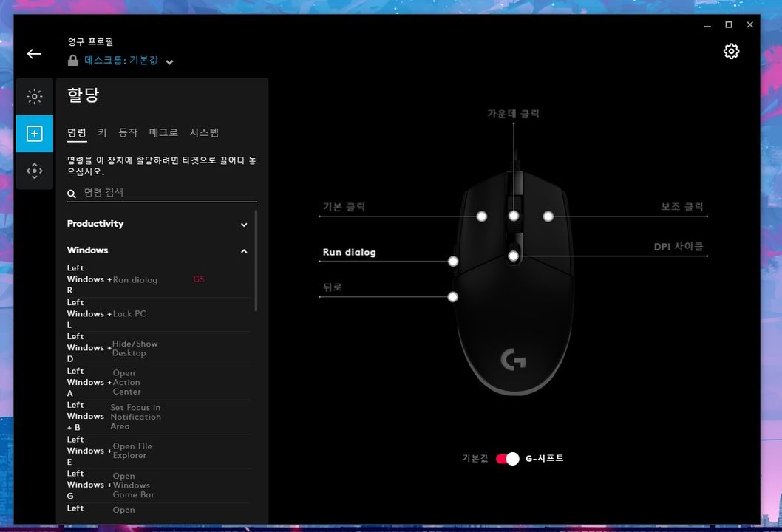
Task: Click the G5 assignment tag
Action: (x=199, y=279)
